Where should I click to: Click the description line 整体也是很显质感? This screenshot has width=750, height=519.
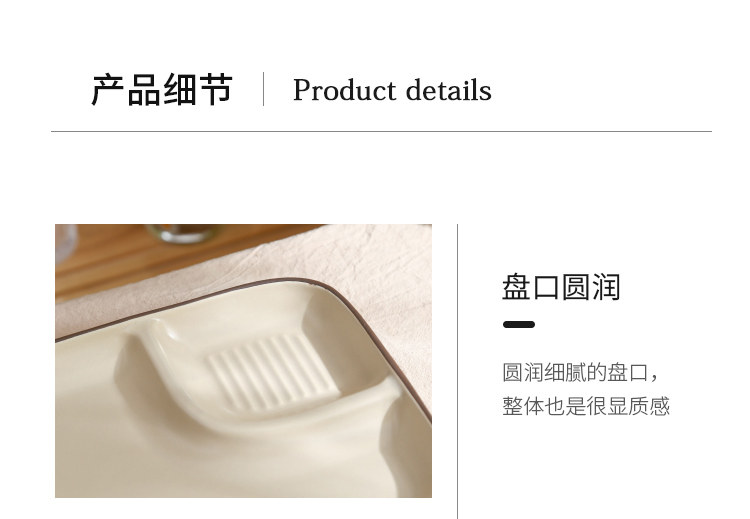tap(586, 406)
